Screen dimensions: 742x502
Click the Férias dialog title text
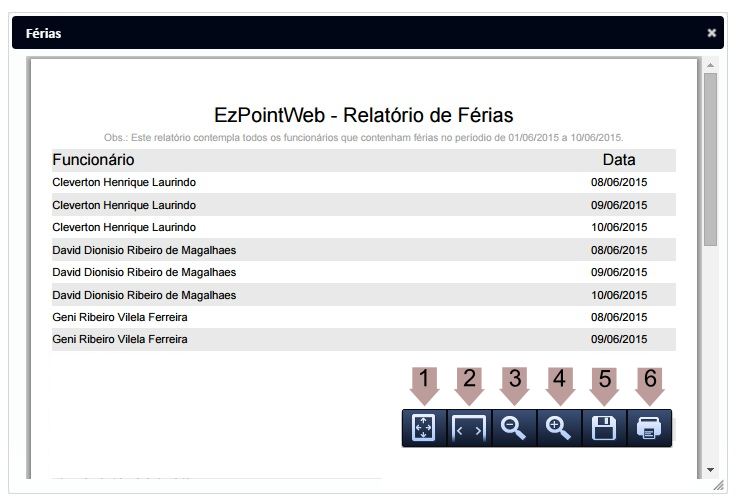[x=43, y=33]
